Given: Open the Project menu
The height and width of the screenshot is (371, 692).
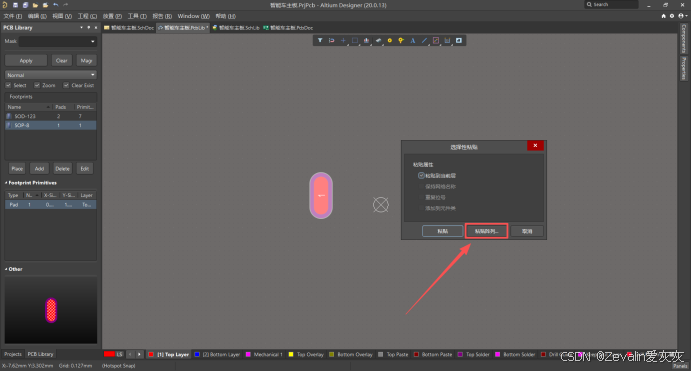Looking at the screenshot, I should click(87, 16).
